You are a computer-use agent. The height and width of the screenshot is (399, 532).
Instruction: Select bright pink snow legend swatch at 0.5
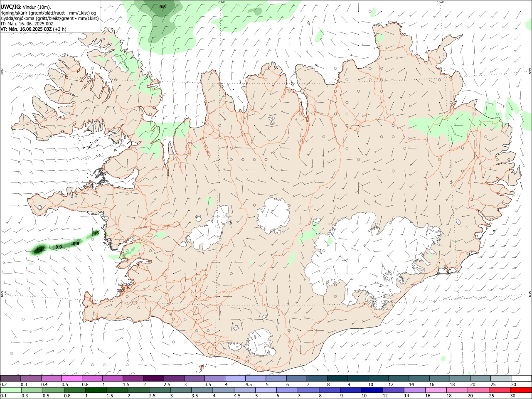tap(72, 378)
